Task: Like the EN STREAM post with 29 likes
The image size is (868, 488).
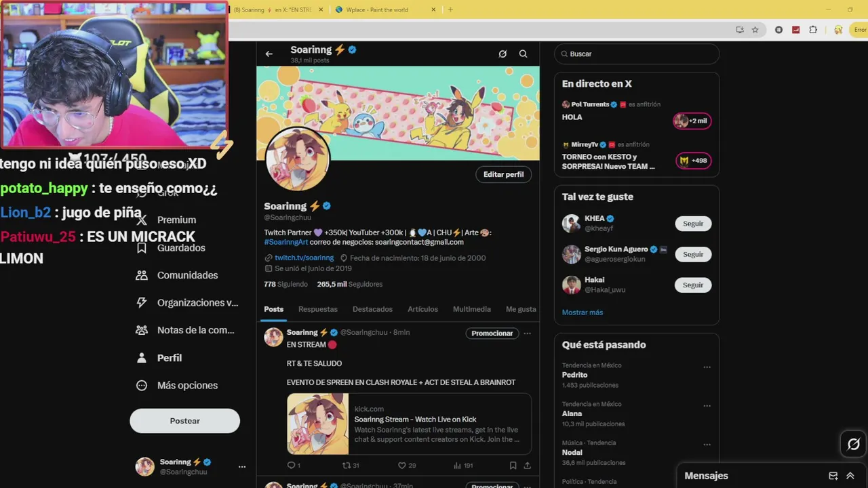Action: [x=407, y=466]
